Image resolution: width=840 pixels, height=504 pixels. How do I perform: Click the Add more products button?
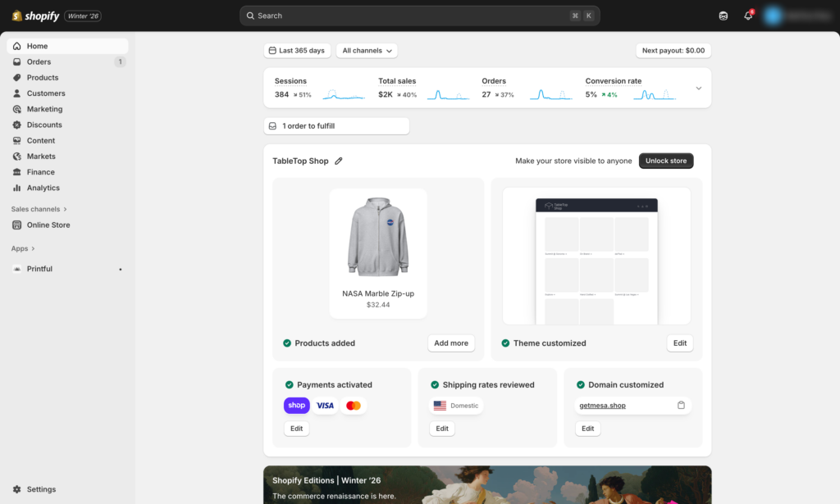tap(451, 343)
